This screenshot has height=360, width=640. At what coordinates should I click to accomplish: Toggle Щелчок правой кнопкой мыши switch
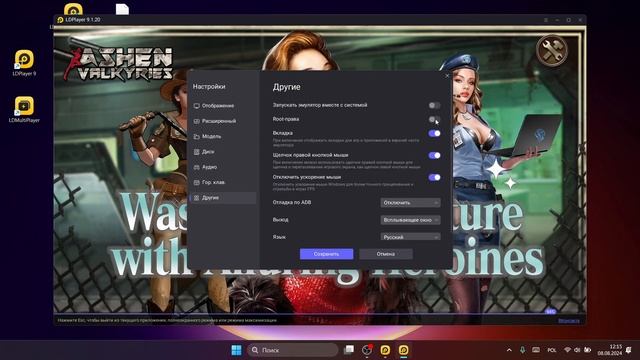434,155
